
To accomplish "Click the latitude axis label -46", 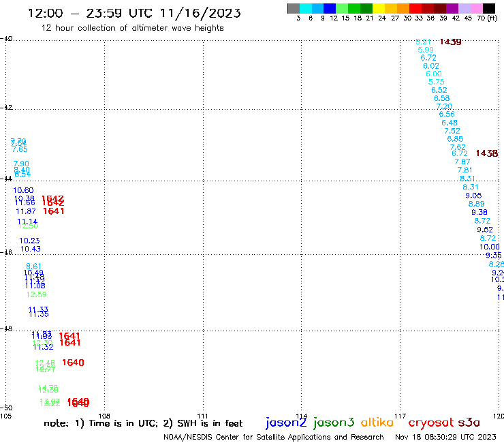I will (x=7, y=253).
